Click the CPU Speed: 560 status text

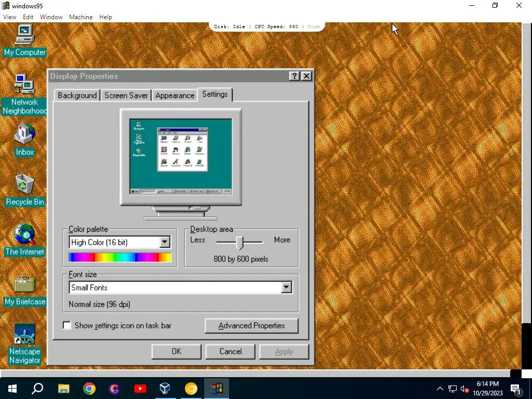(x=276, y=26)
